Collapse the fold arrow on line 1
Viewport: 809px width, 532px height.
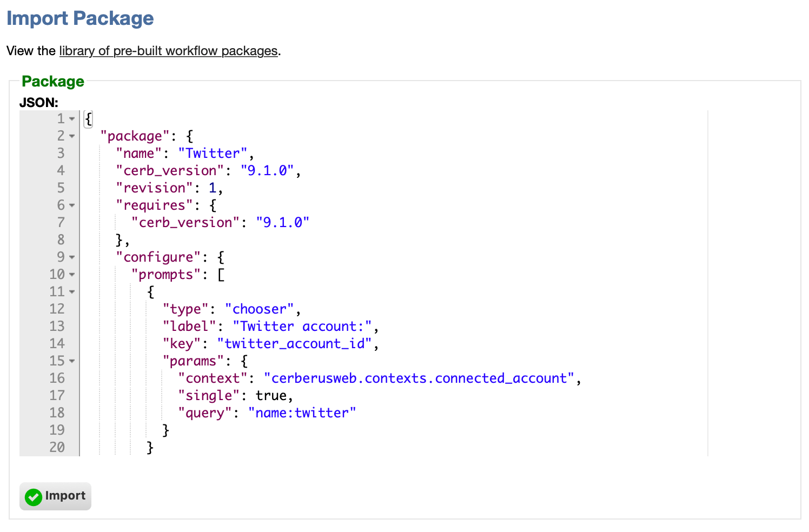[72, 119]
